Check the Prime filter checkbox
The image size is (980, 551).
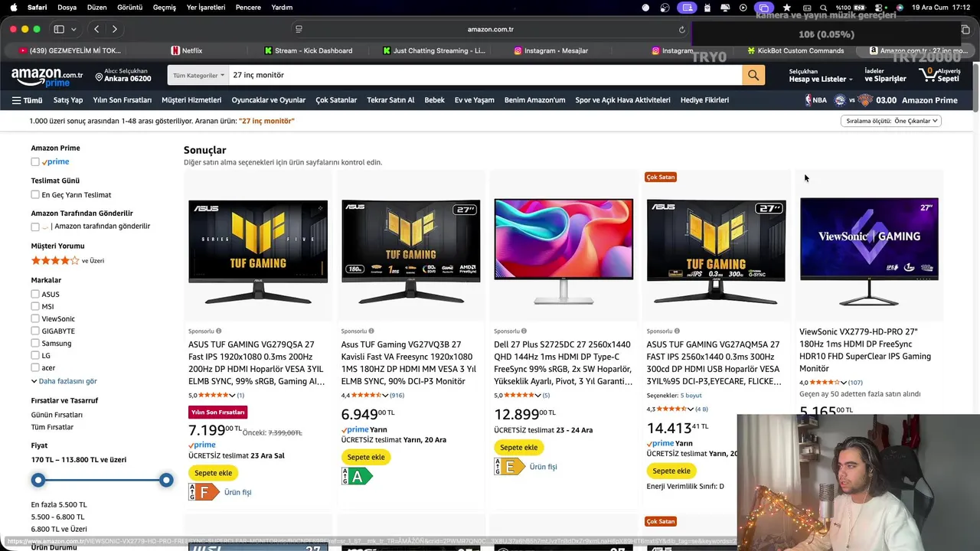(35, 162)
